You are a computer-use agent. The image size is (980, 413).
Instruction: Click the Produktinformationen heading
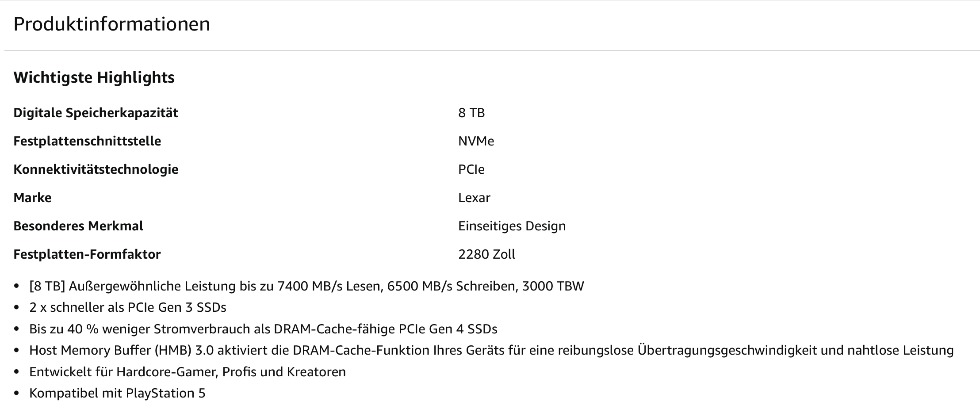[112, 24]
